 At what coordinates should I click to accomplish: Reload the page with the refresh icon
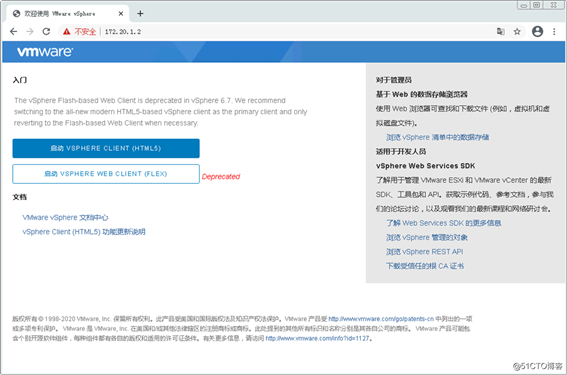(x=46, y=31)
